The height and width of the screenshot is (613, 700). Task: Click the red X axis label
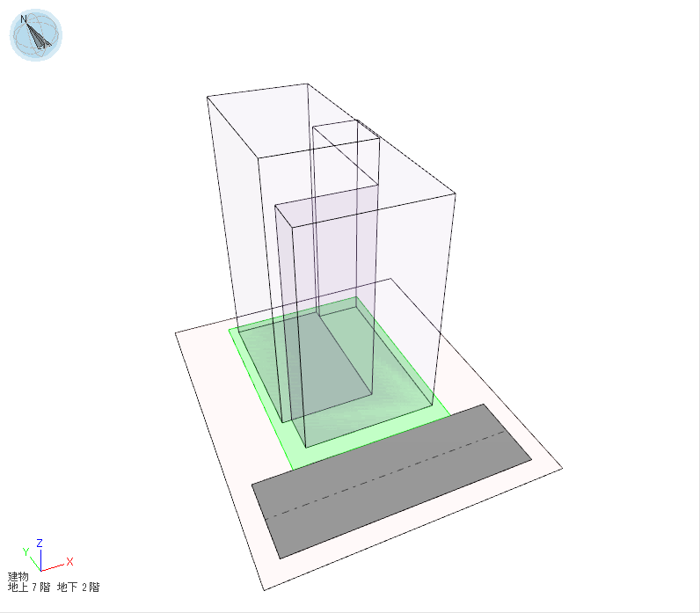click(69, 561)
